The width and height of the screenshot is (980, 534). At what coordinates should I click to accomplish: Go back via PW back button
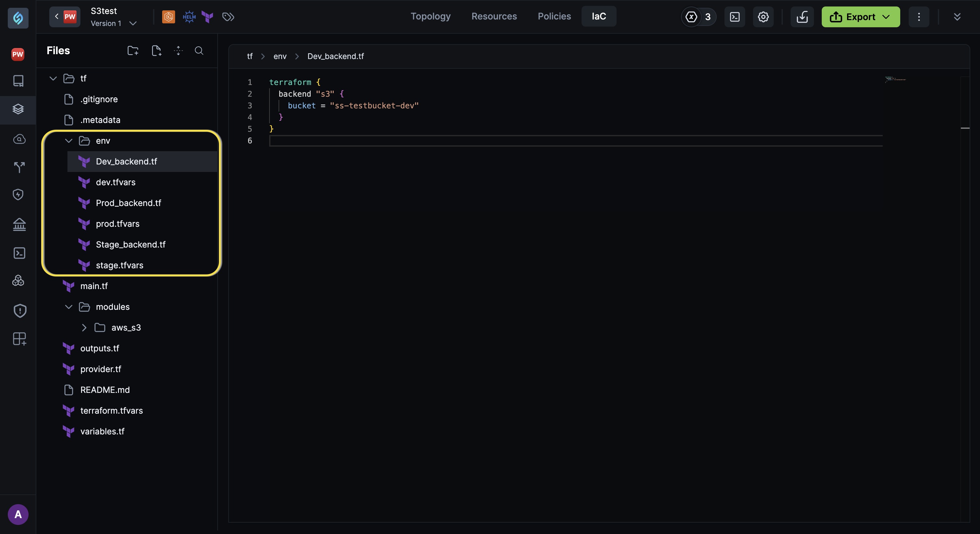pos(65,16)
